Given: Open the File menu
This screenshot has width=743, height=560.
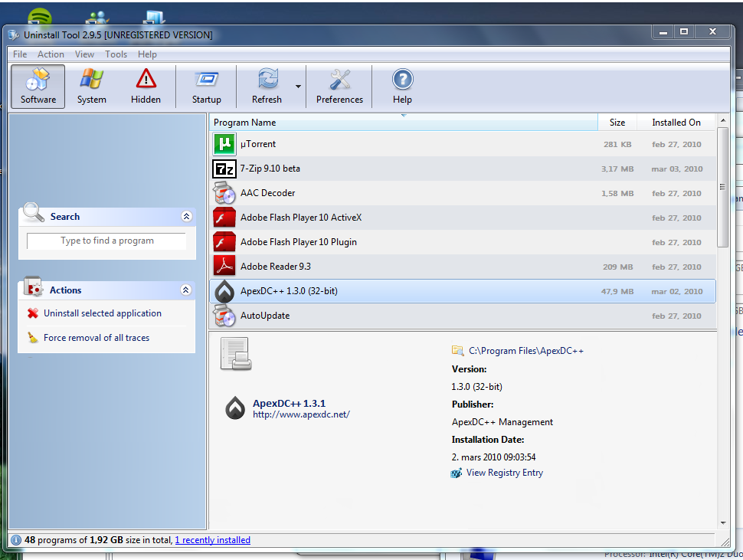Looking at the screenshot, I should point(20,54).
